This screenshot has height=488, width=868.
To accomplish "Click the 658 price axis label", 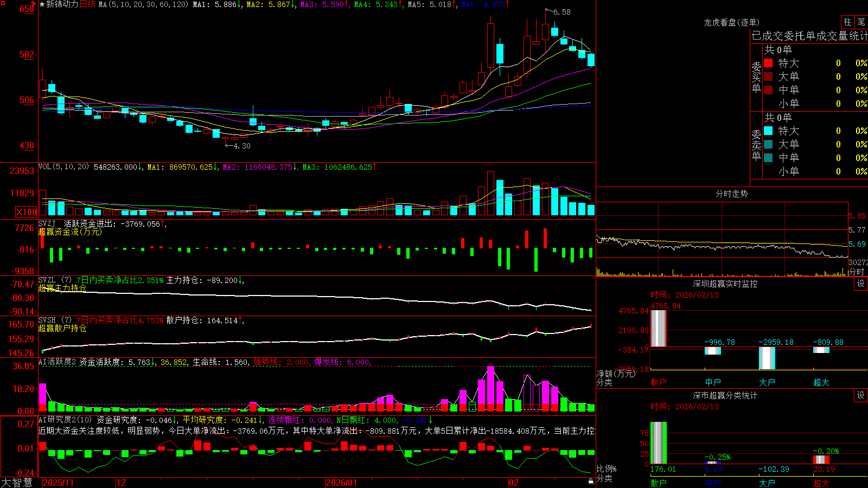I will (x=27, y=9).
